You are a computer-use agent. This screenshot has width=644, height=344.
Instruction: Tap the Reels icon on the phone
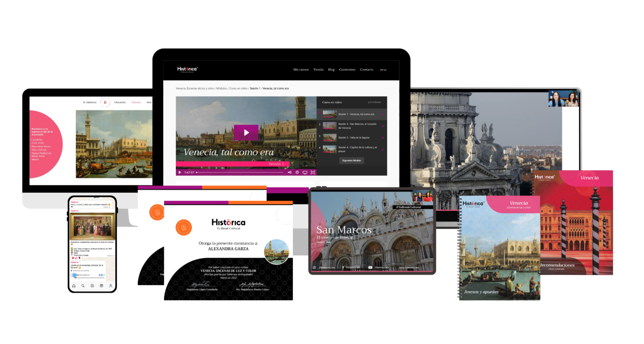click(x=101, y=286)
